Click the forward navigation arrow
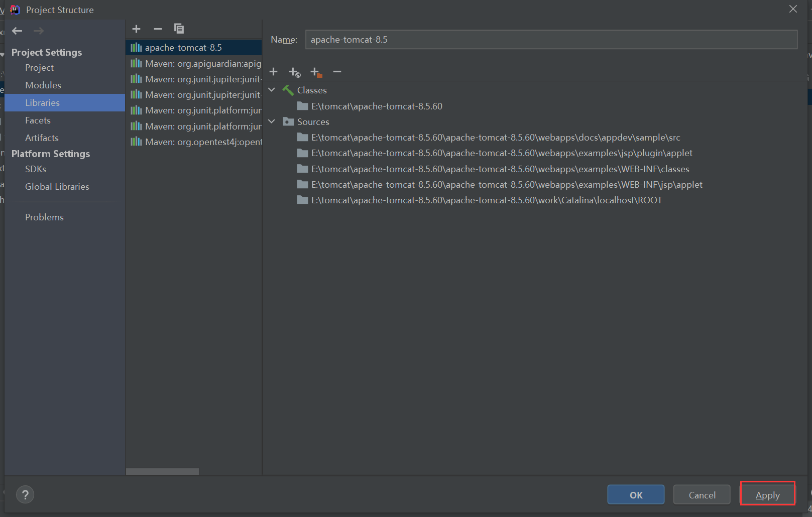This screenshot has height=517, width=812. (x=39, y=31)
